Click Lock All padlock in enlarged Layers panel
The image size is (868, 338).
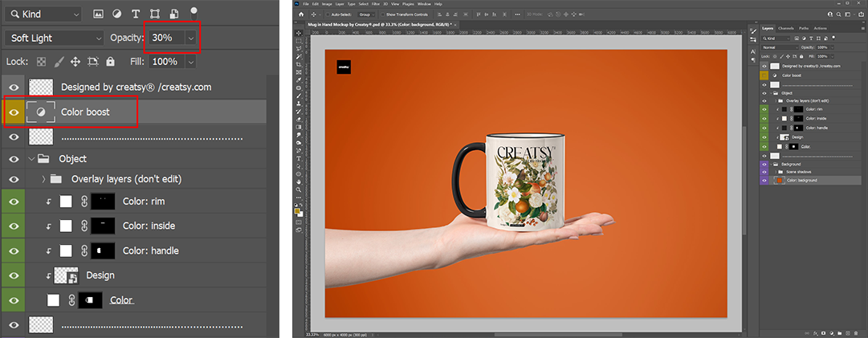coord(110,61)
